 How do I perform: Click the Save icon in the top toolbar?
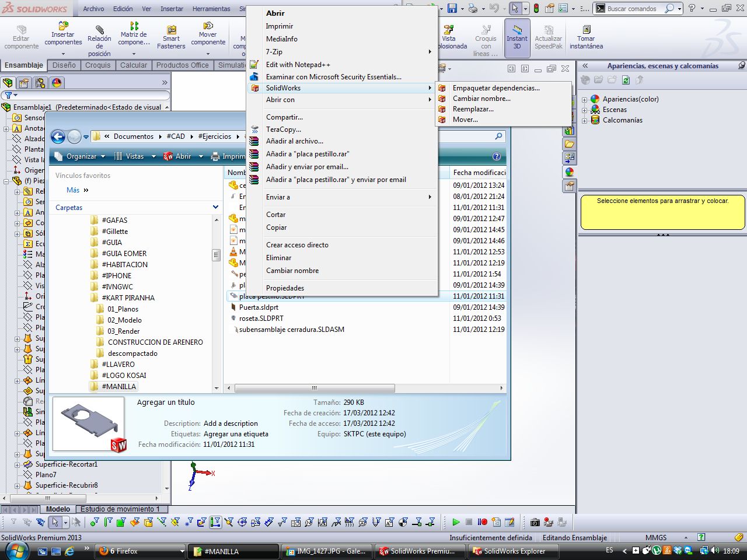452,8
